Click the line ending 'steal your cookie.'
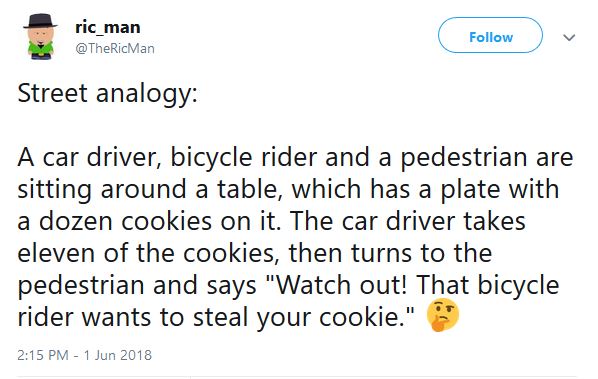The image size is (598, 379). (216, 317)
